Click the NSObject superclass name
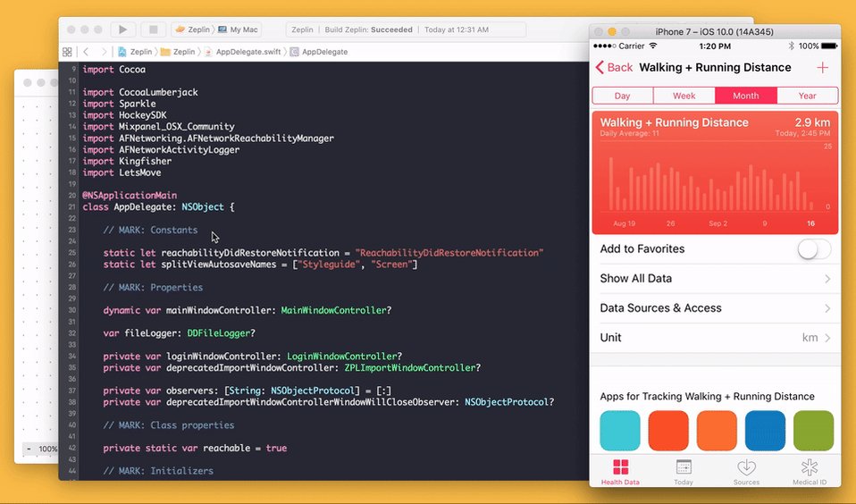 click(203, 207)
